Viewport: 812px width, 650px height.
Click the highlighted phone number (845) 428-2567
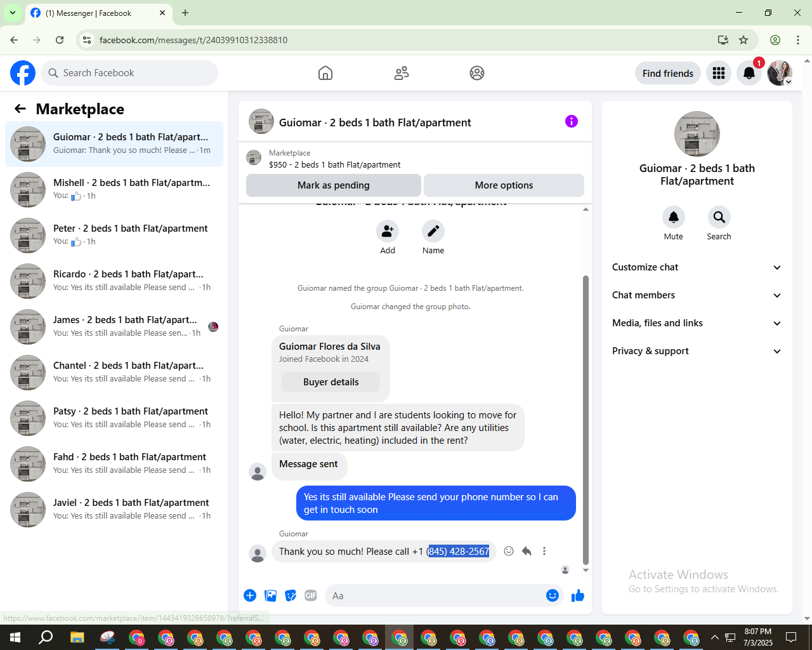click(459, 551)
